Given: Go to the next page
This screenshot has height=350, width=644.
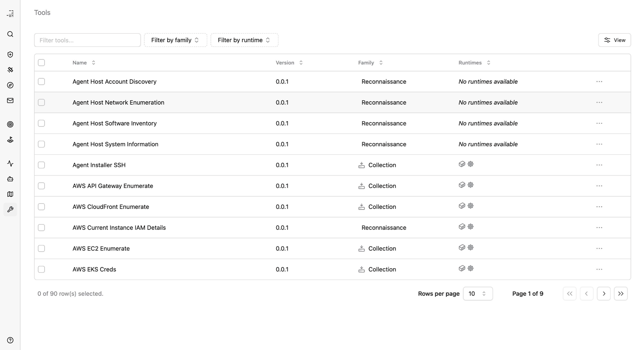Looking at the screenshot, I should [x=603, y=294].
